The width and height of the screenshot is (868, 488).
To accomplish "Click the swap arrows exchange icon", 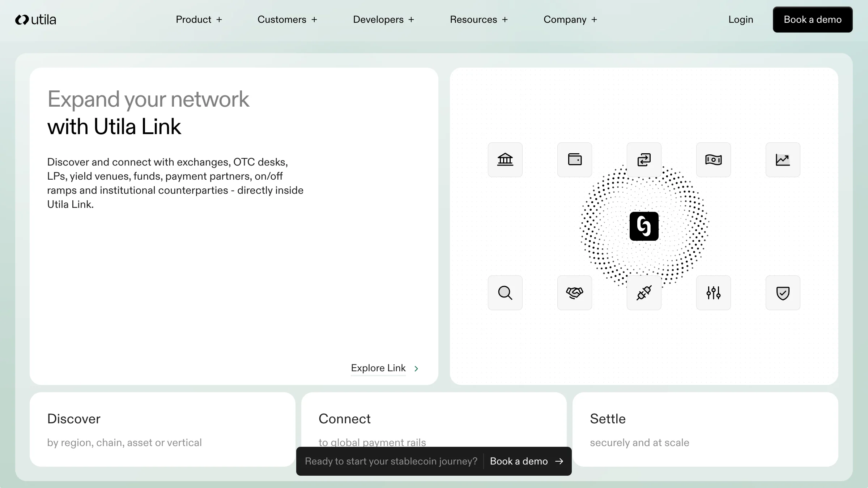I will 644,159.
